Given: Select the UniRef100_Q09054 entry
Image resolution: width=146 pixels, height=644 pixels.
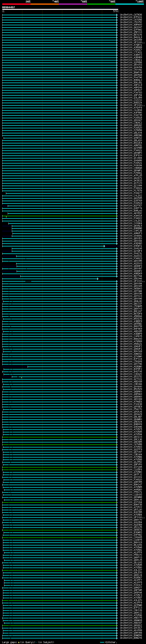Looking at the screenshot, I should tap(131, 67).
